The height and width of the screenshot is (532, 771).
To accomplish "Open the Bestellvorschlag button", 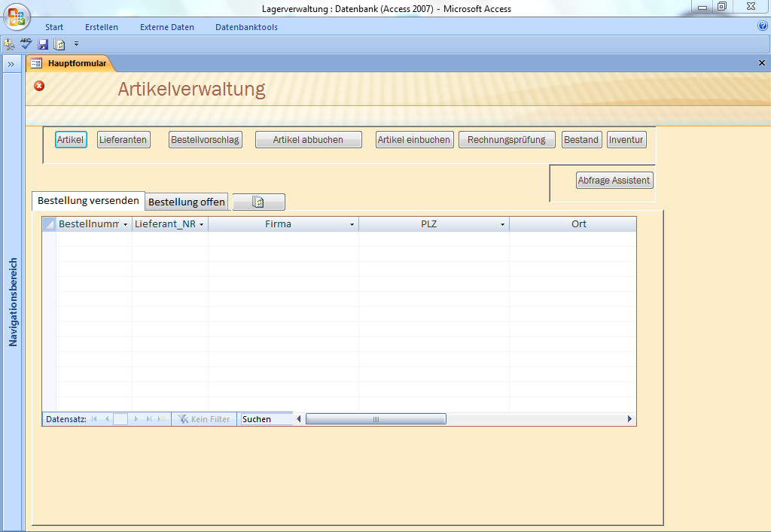I will click(206, 139).
